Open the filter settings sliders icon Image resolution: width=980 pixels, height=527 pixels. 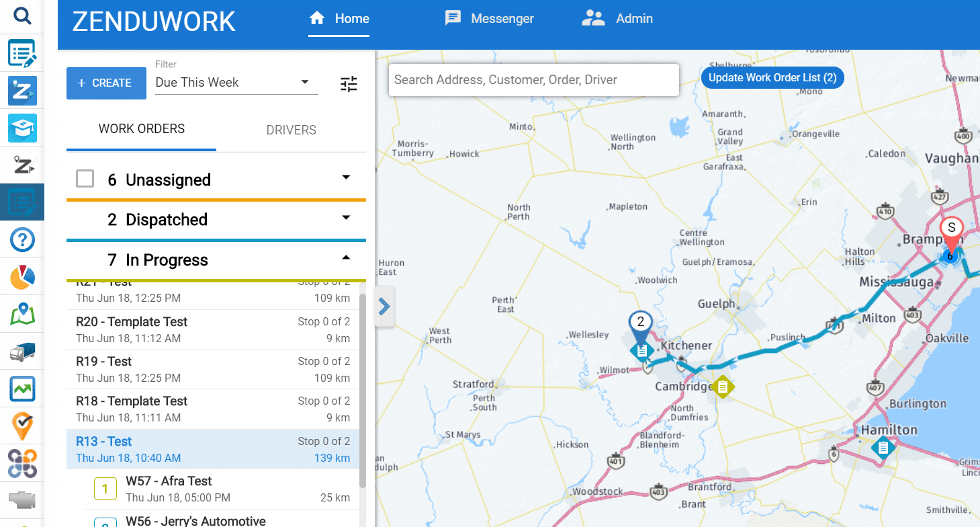(349, 84)
